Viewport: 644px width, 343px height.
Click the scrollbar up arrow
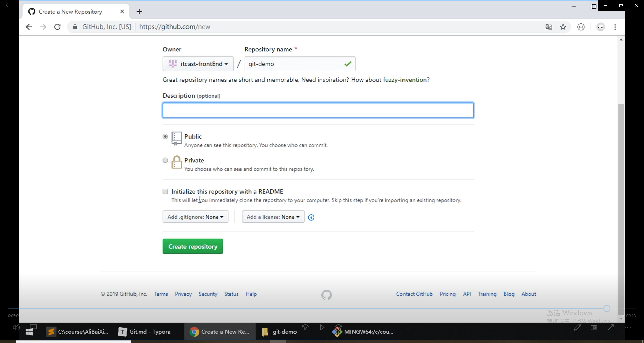621,40
